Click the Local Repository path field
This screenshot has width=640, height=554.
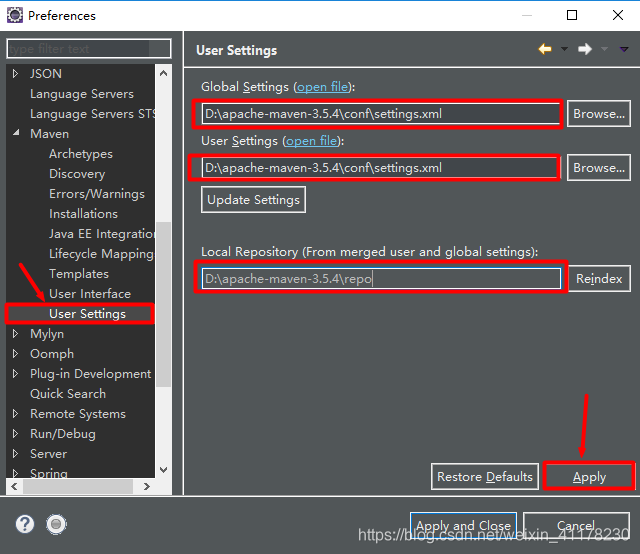point(381,279)
